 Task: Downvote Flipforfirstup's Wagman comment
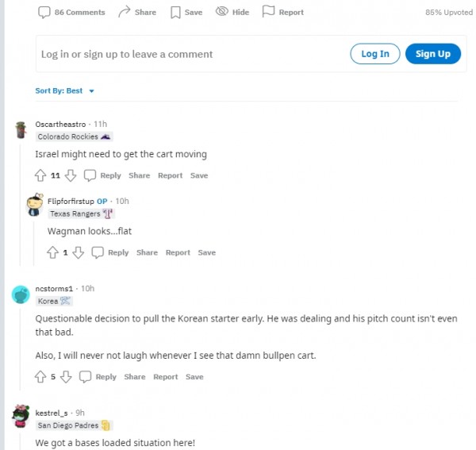(x=79, y=252)
